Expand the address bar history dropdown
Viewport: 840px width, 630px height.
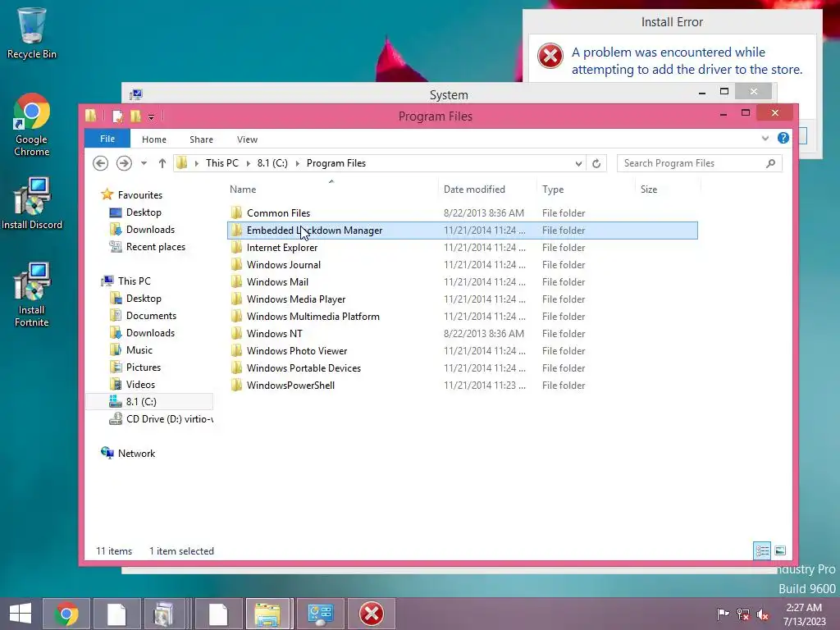578,163
